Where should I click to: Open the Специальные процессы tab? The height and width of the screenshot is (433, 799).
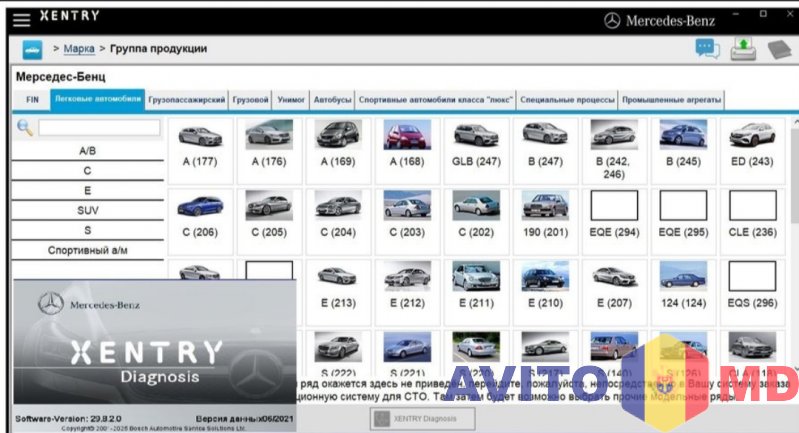567,100
